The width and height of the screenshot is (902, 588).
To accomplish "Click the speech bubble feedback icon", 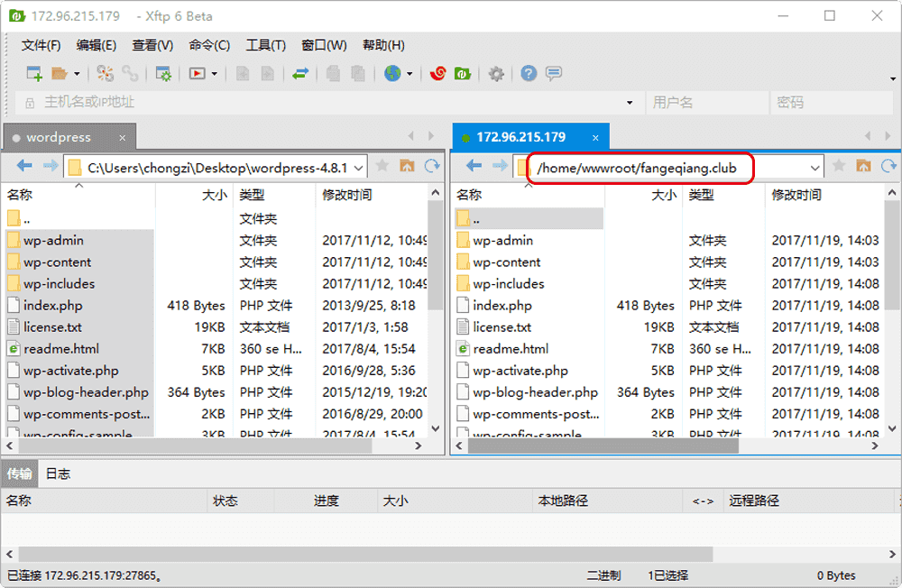I will tap(554, 74).
